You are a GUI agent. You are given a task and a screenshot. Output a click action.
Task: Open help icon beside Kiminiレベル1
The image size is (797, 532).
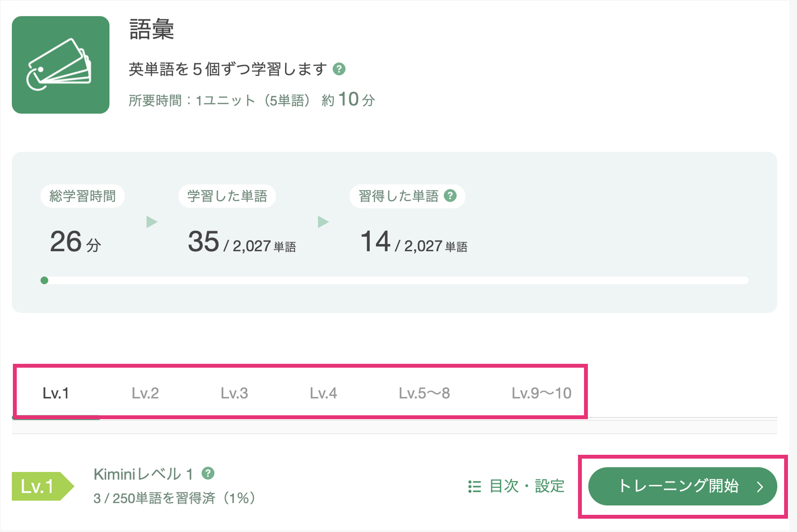208,473
